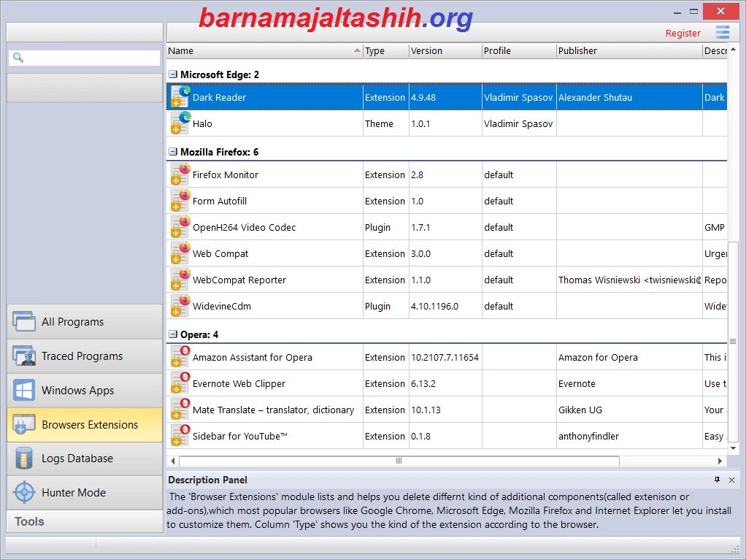Click the version cell 10.2107.7.11654
The image size is (746, 560).
pyautogui.click(x=445, y=357)
